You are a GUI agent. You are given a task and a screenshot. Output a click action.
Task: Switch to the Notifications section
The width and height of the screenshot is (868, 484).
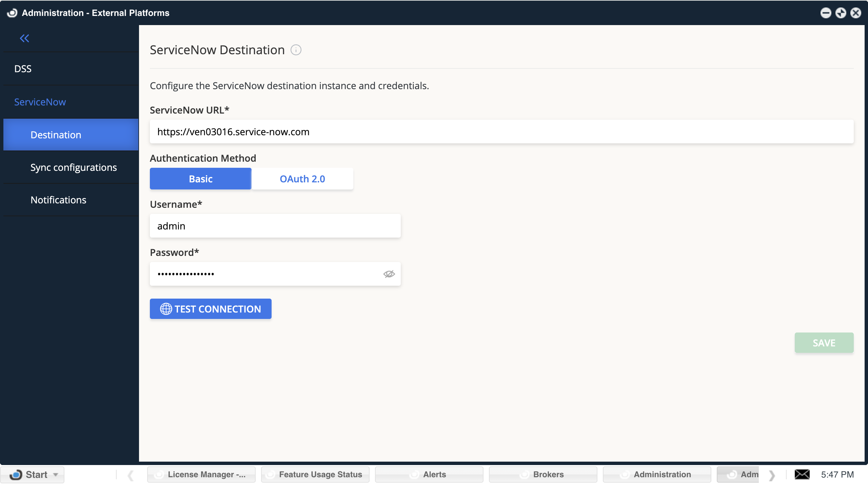[x=58, y=200]
